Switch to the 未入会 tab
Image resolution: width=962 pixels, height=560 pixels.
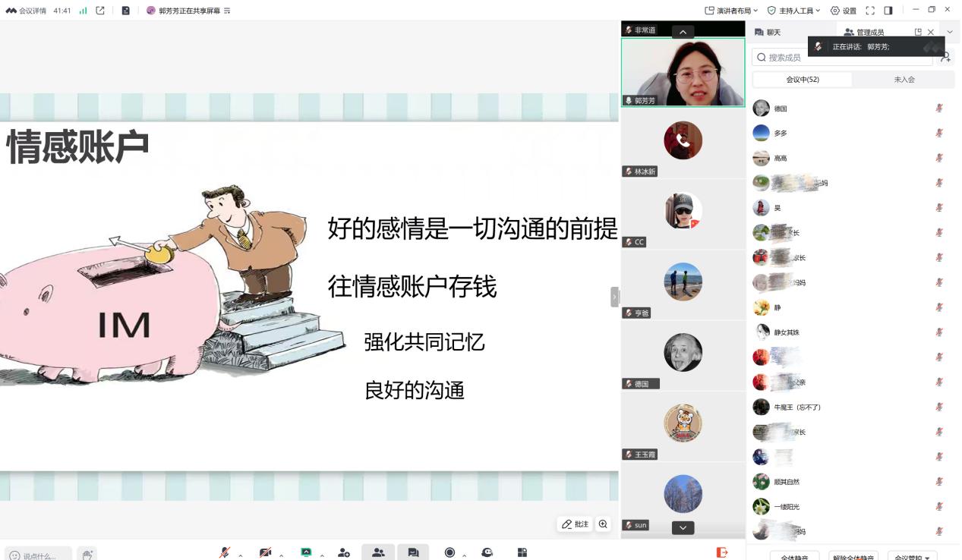(x=904, y=80)
